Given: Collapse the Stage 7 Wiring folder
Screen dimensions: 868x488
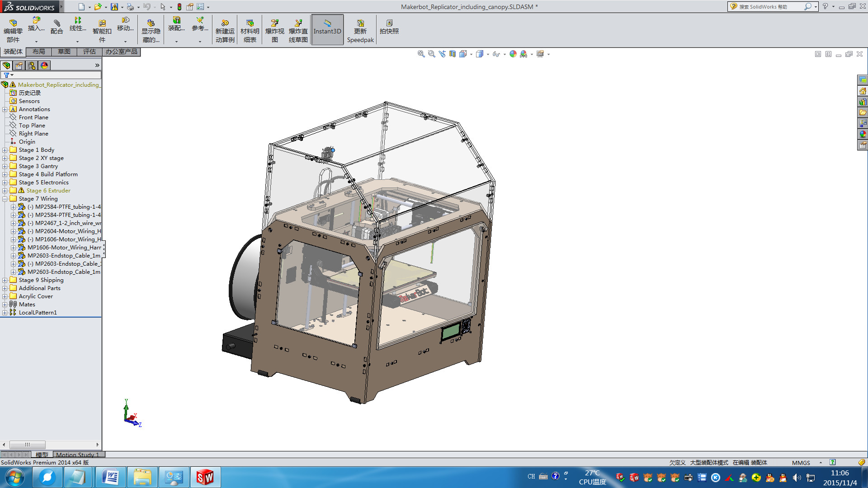Looking at the screenshot, I should 4,198.
